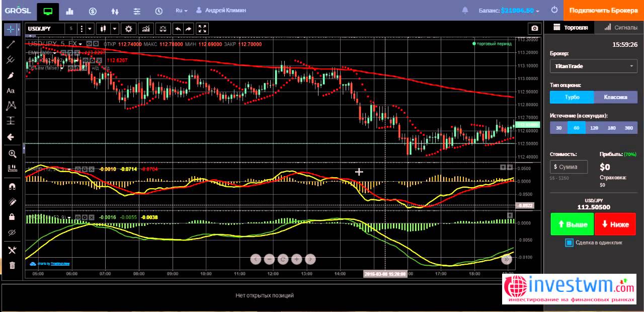Switch to Сигналы tab
Screen dimensions: 644x312
(619, 28)
